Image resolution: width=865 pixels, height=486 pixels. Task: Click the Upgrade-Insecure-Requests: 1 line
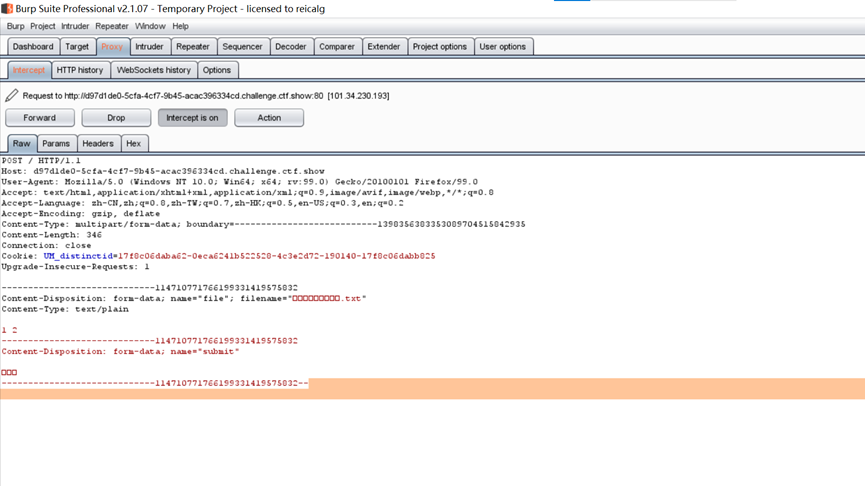point(75,266)
